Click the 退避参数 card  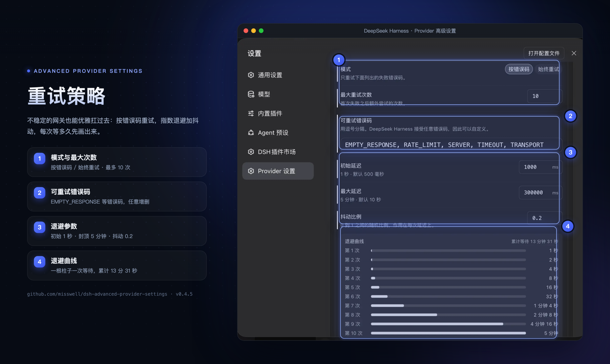pyautogui.click(x=117, y=231)
